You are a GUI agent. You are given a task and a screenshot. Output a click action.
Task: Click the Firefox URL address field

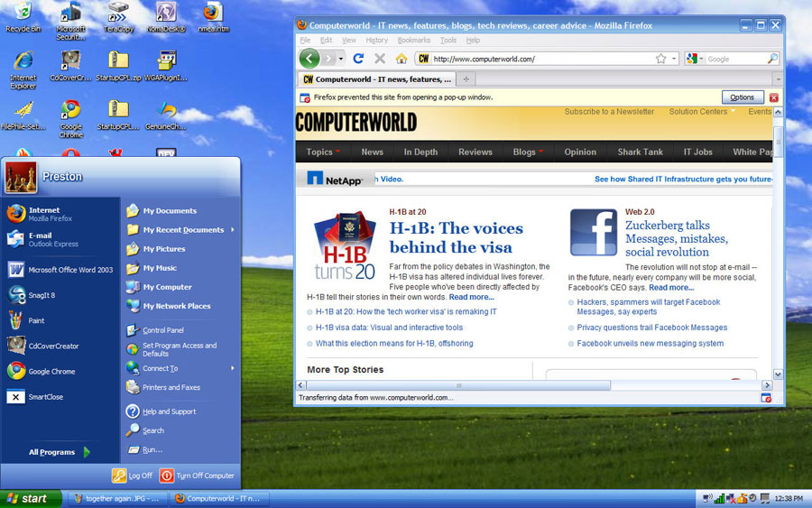[x=541, y=59]
